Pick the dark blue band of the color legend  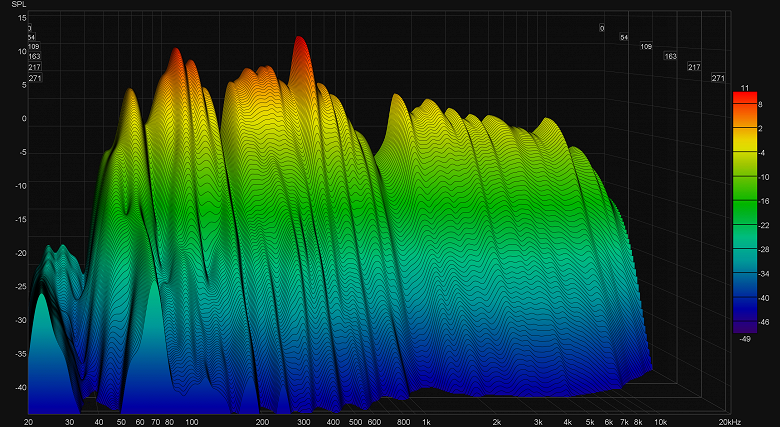[745, 304]
